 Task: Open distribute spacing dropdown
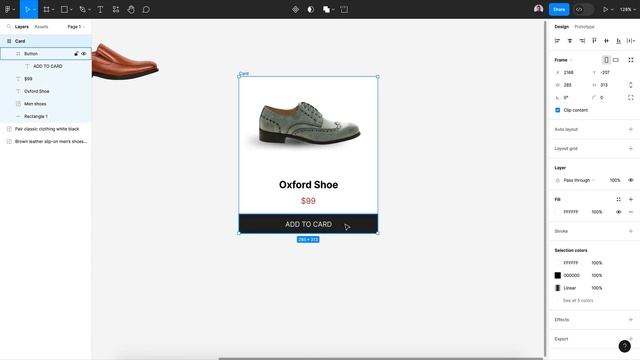631,40
